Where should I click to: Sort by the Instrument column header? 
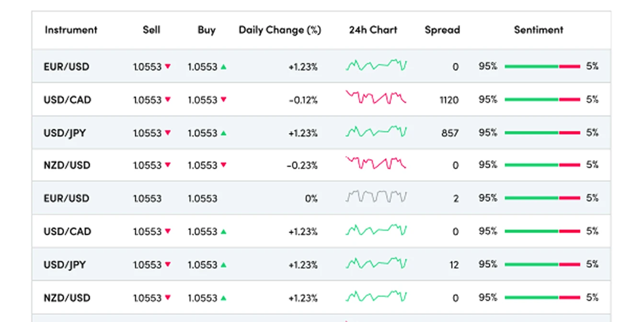click(71, 30)
